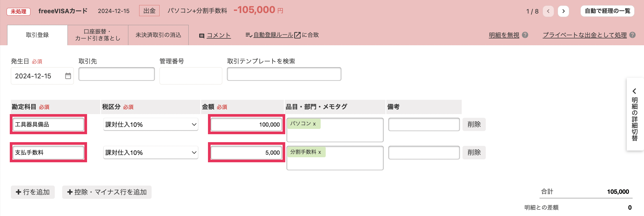This screenshot has height=216, width=644.
Task: Click the help icon next to 明細を無視
Action: click(525, 35)
